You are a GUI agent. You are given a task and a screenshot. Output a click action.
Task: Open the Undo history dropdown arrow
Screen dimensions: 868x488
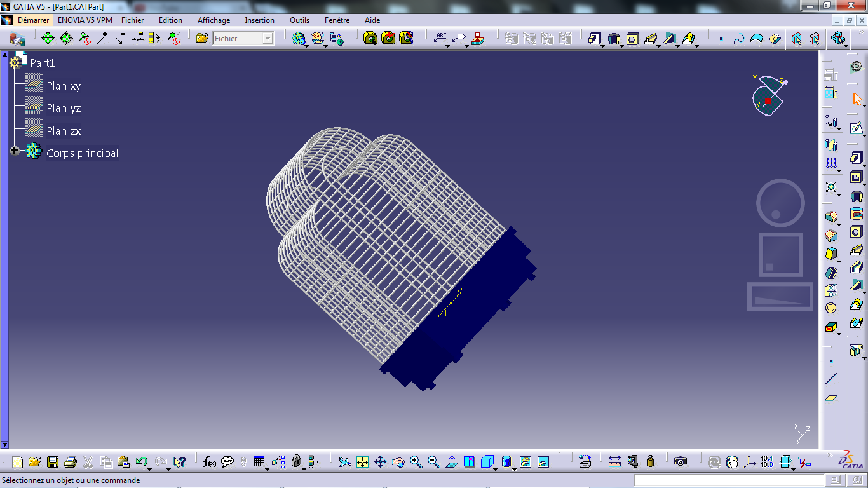149,468
